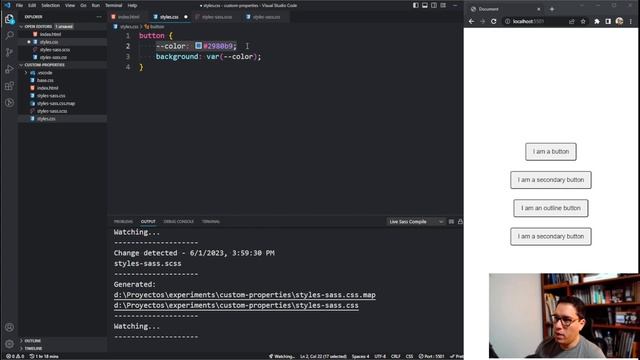Click button breadcrumb in editor

tap(154, 27)
